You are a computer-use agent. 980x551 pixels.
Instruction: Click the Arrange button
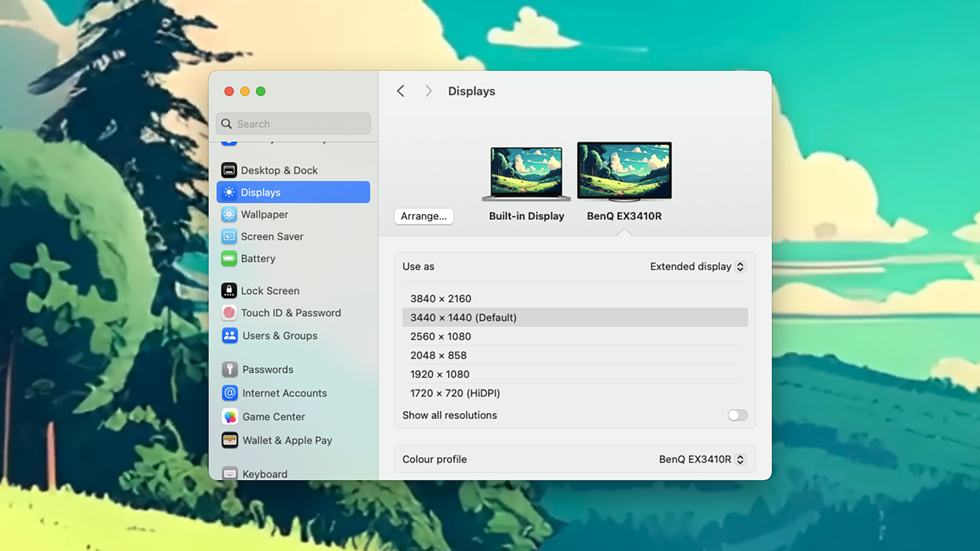point(423,216)
